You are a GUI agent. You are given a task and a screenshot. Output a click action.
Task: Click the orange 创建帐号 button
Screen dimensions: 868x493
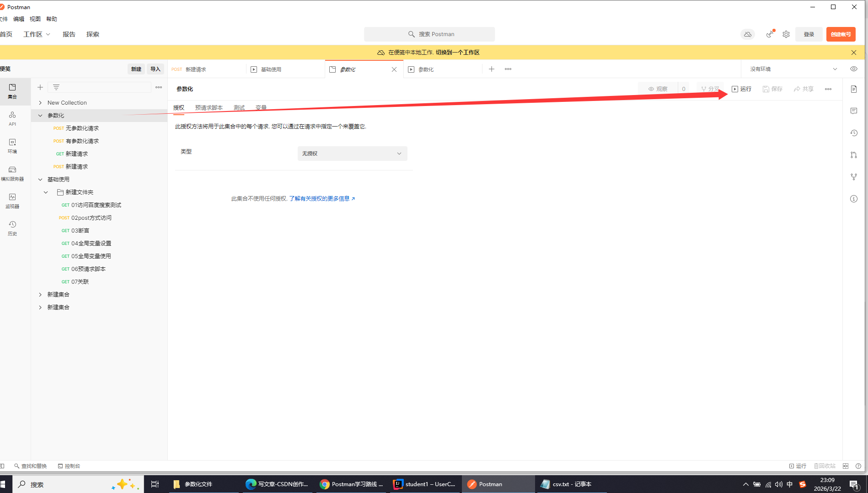coord(841,34)
